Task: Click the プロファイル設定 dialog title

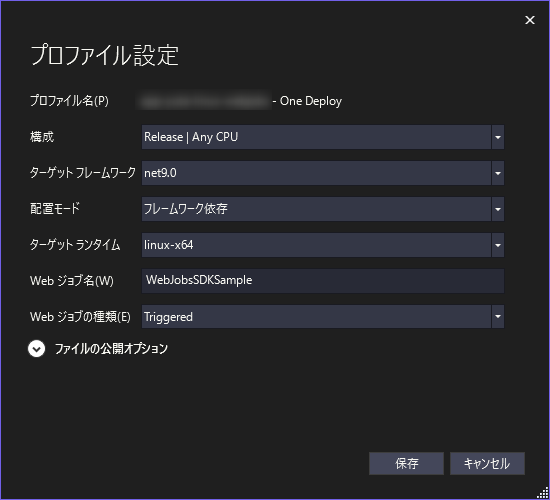Action: [x=105, y=55]
